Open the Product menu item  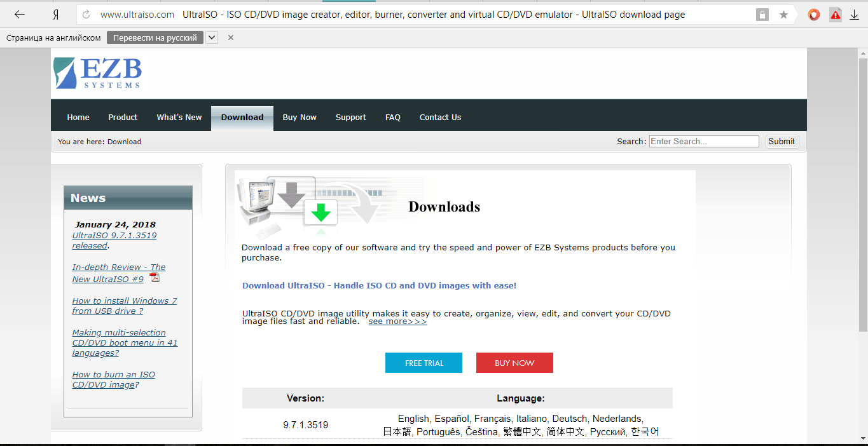(x=123, y=118)
